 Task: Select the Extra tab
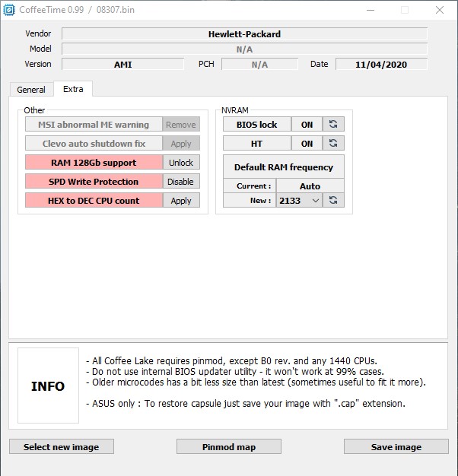(73, 89)
